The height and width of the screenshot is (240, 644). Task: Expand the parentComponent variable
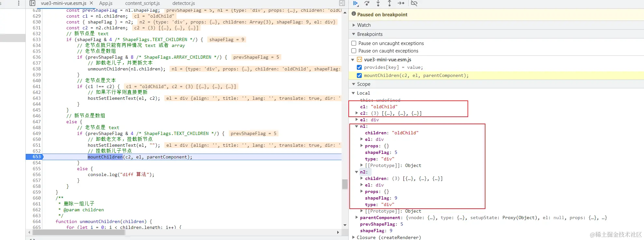pyautogui.click(x=357, y=217)
